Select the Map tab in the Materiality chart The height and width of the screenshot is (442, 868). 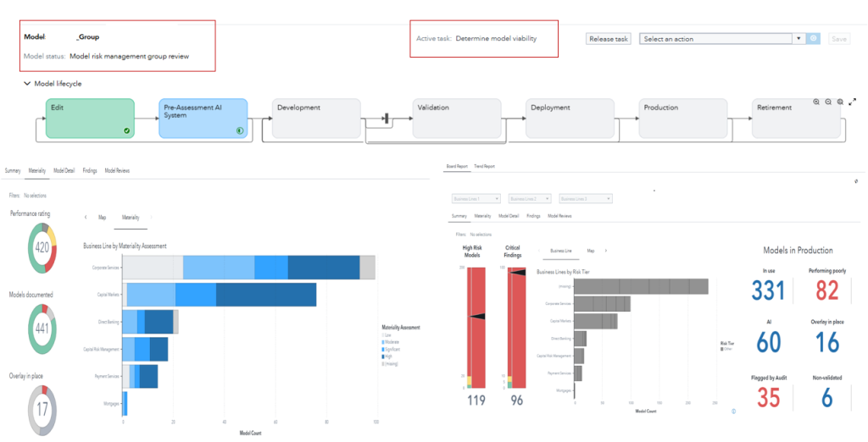pyautogui.click(x=102, y=218)
